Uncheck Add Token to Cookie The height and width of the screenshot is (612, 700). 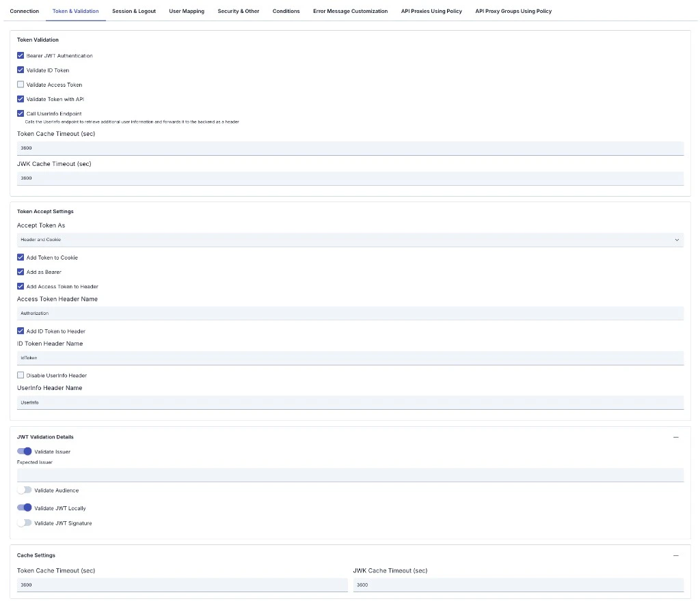[21, 258]
